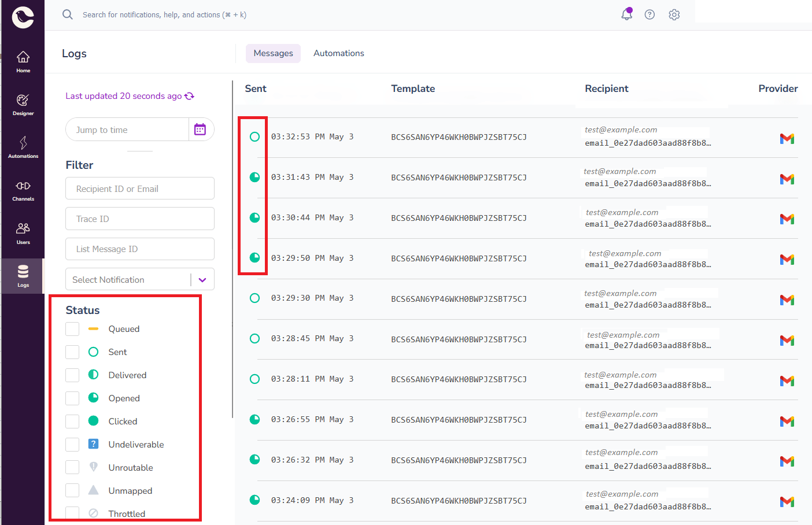Open account settings with the gear icon
The image size is (812, 525).
674,14
